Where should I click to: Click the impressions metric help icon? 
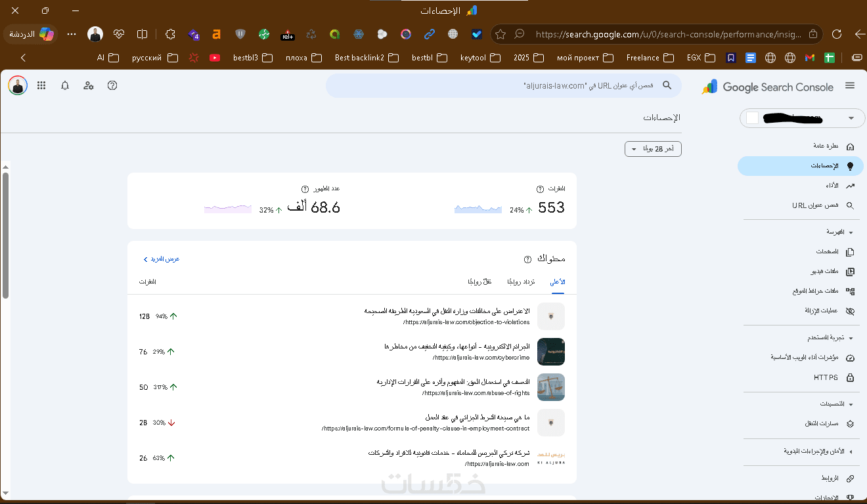point(305,189)
